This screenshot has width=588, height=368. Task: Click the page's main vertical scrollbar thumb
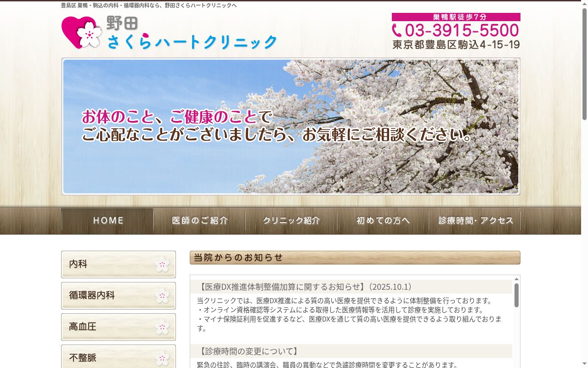click(x=584, y=64)
